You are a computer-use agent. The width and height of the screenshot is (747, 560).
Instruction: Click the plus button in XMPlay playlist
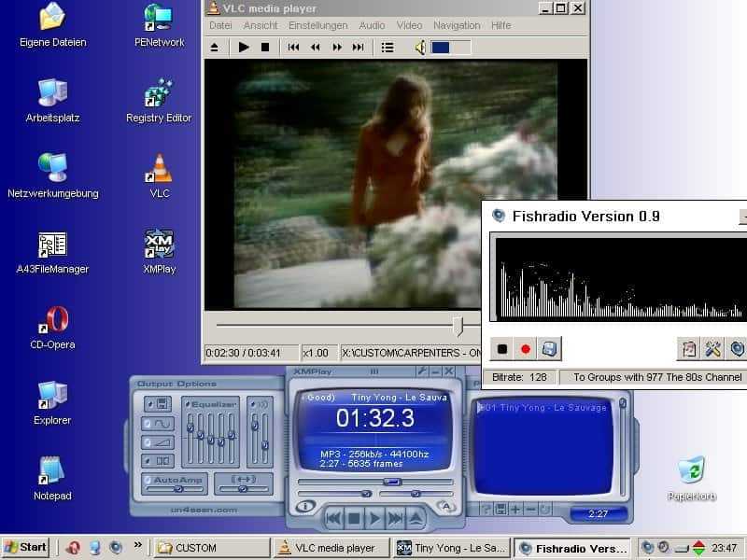[515, 510]
